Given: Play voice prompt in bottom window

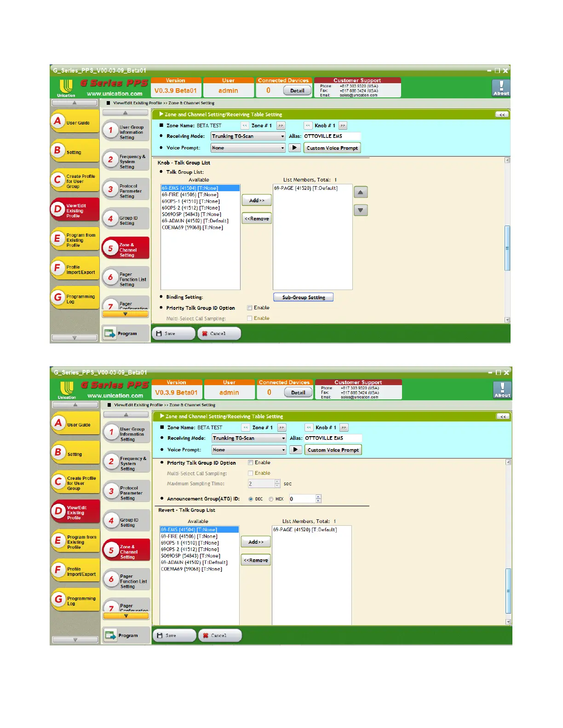Looking at the screenshot, I should click(295, 449).
